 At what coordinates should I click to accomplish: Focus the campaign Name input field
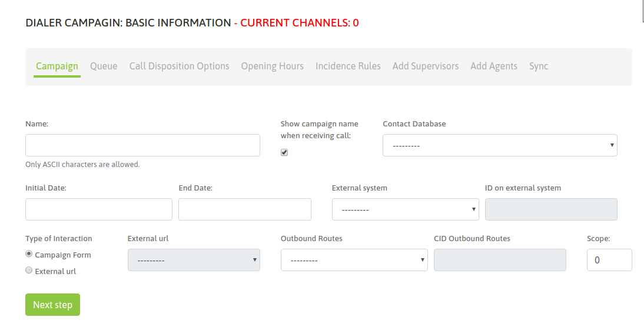pos(142,145)
